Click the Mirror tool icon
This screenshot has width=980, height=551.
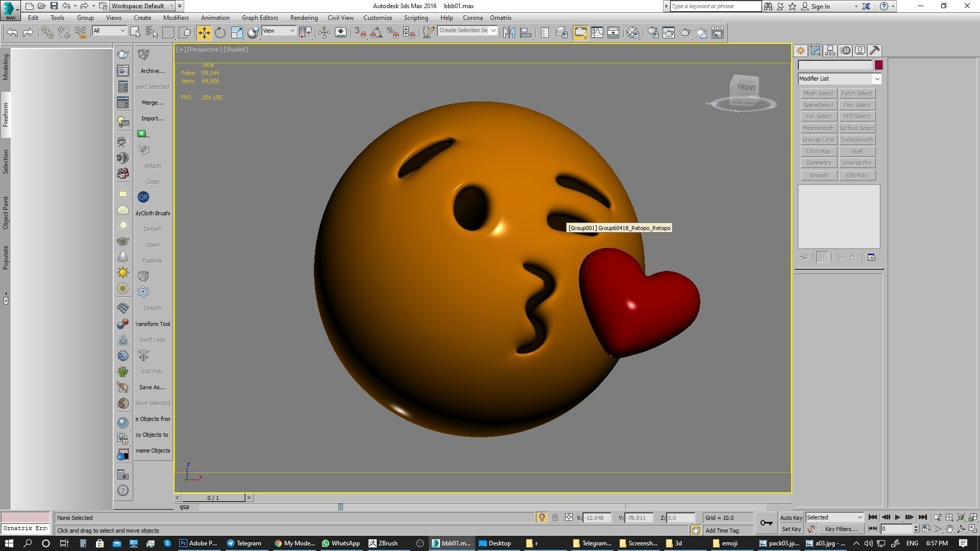click(x=509, y=33)
